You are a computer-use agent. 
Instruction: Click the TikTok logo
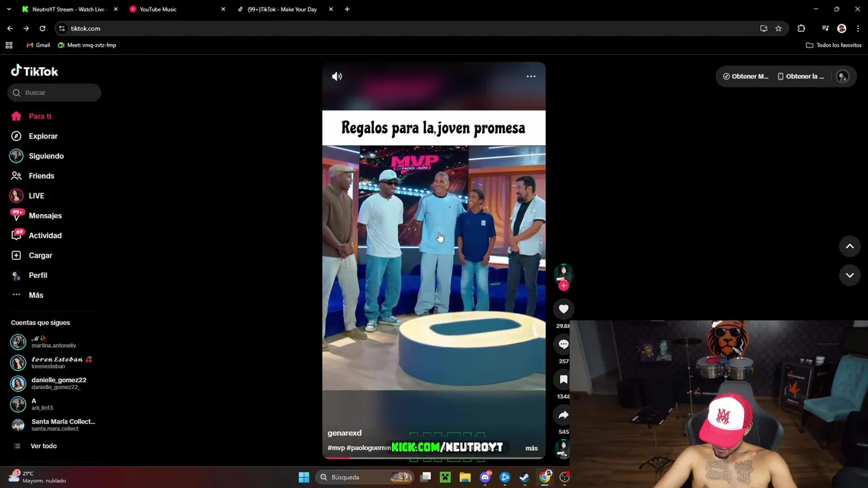click(35, 71)
